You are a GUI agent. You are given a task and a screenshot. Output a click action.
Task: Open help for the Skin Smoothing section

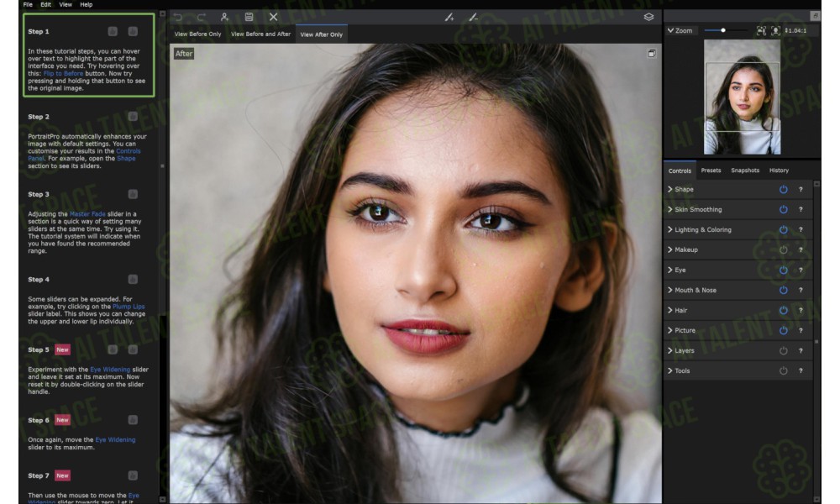tap(801, 209)
